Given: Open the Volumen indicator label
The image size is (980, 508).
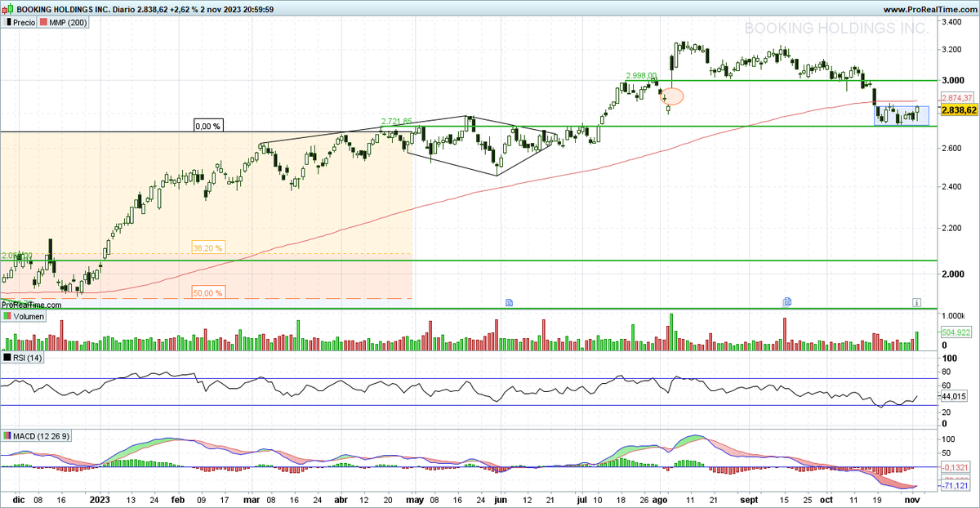Looking at the screenshot, I should tap(29, 316).
